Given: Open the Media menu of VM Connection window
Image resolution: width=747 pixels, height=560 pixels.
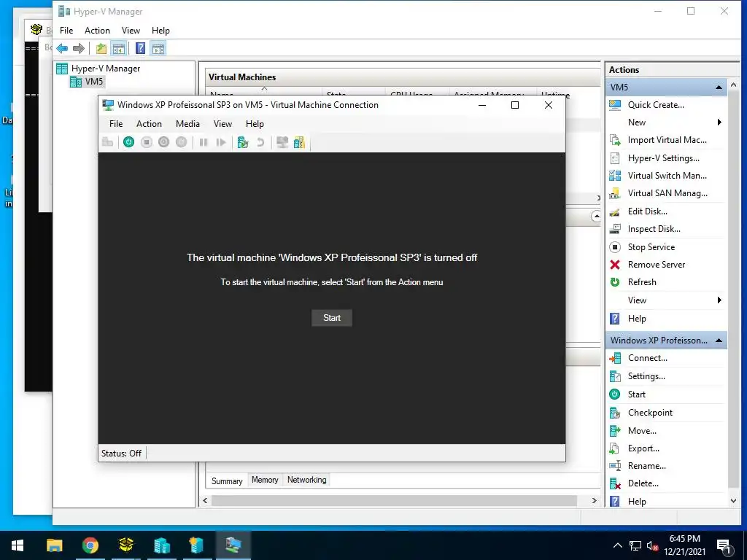Looking at the screenshot, I should pyautogui.click(x=187, y=124).
